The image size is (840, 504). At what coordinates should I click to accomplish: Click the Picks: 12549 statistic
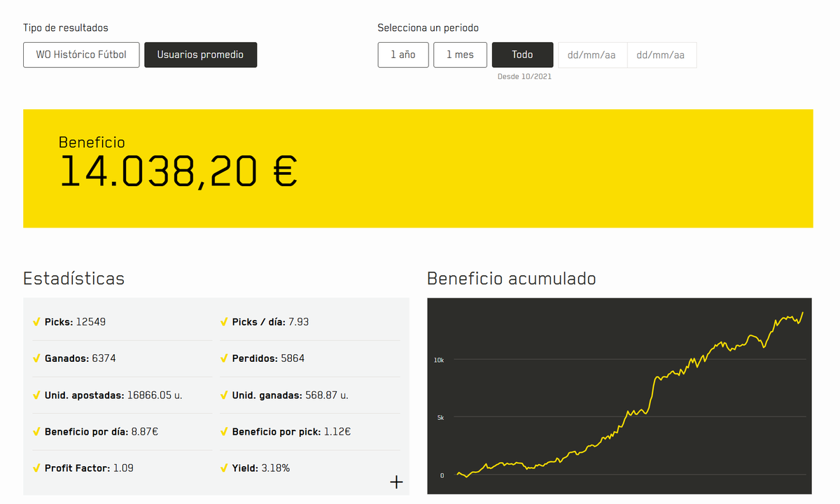75,322
